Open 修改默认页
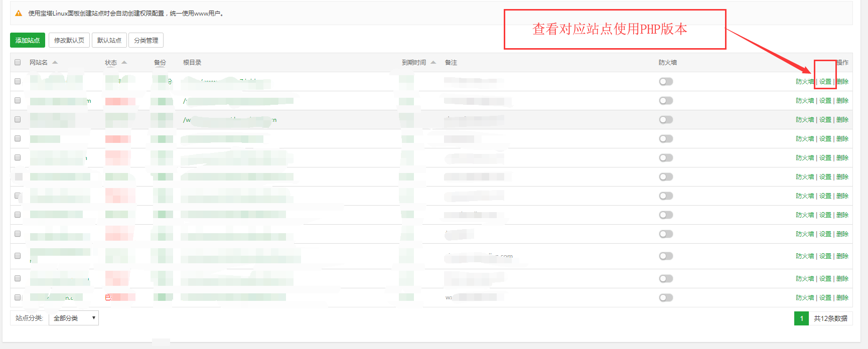This screenshot has height=349, width=868. tap(69, 41)
